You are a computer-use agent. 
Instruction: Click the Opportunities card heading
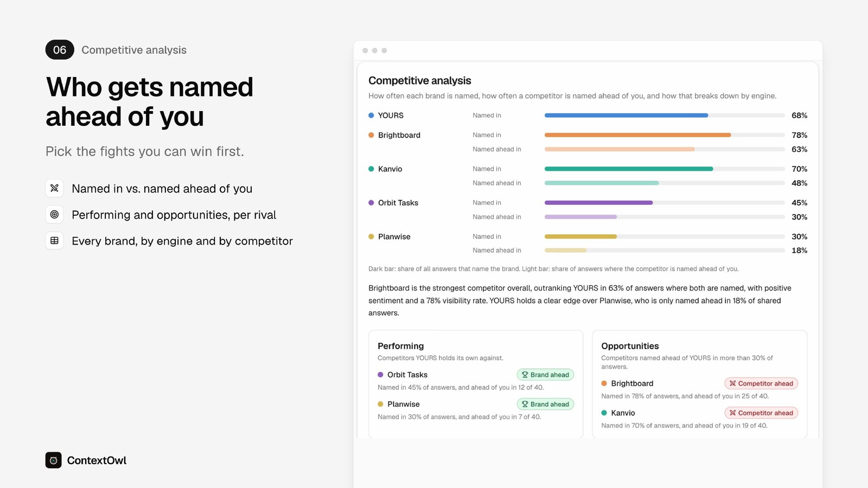[630, 346]
